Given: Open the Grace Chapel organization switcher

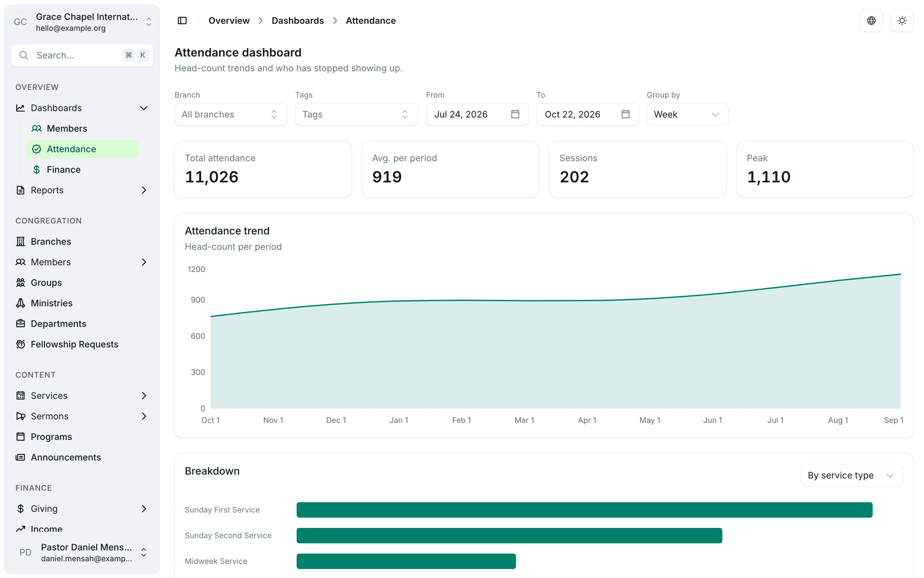Looking at the screenshot, I should [x=82, y=22].
